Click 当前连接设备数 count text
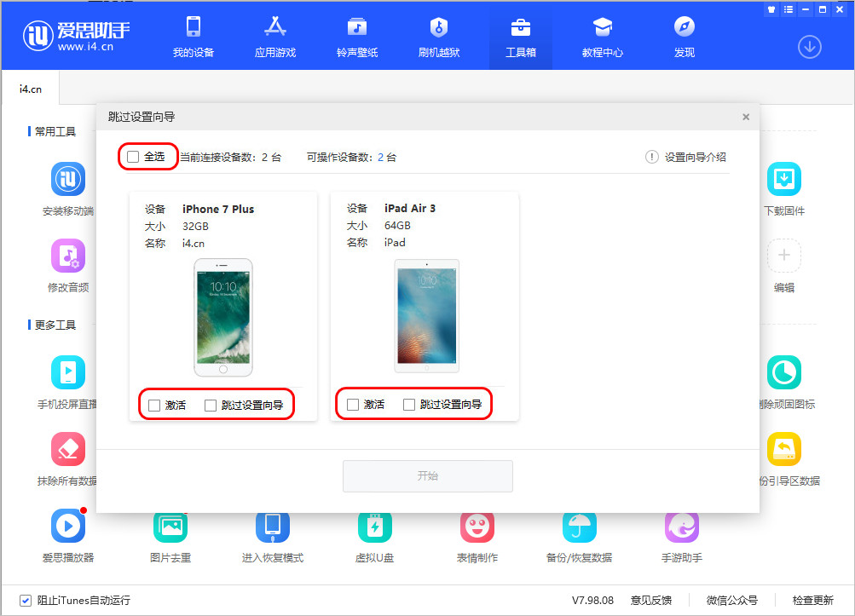 [231, 157]
